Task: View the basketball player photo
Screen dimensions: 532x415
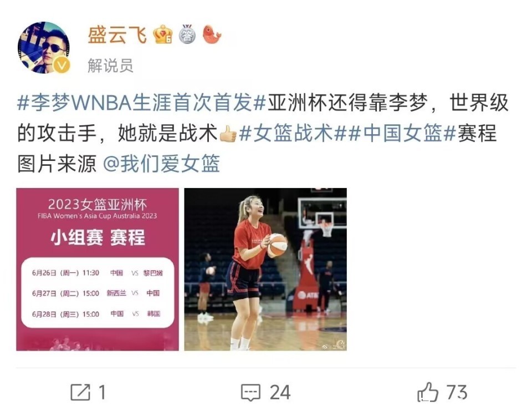Action: click(265, 269)
